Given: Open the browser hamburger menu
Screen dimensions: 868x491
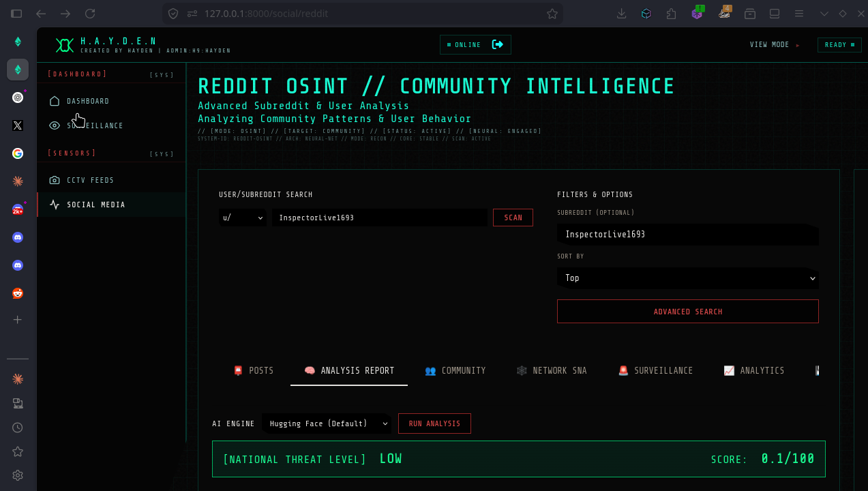Looking at the screenshot, I should 800,14.
